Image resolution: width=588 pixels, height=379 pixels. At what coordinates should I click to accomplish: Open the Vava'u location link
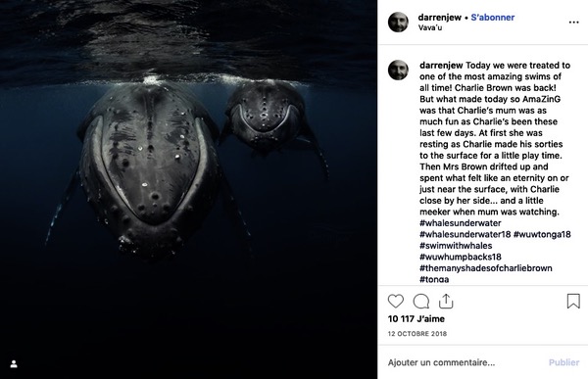[430, 27]
